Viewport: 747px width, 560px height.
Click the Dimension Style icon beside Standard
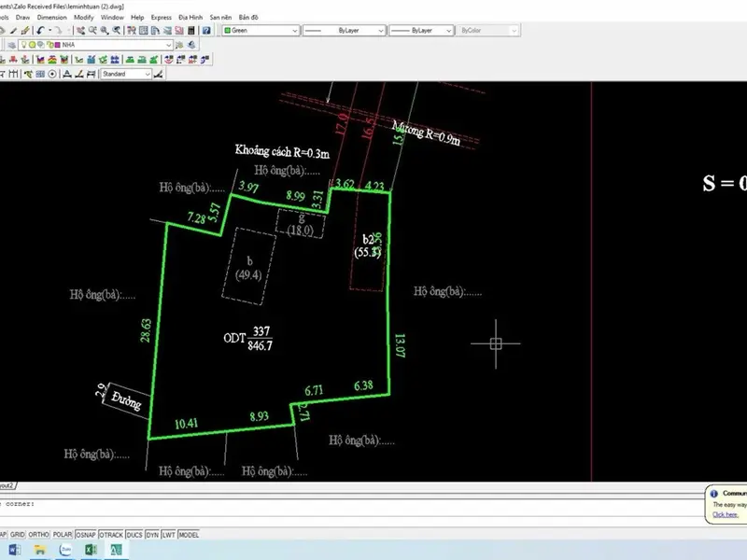point(158,74)
